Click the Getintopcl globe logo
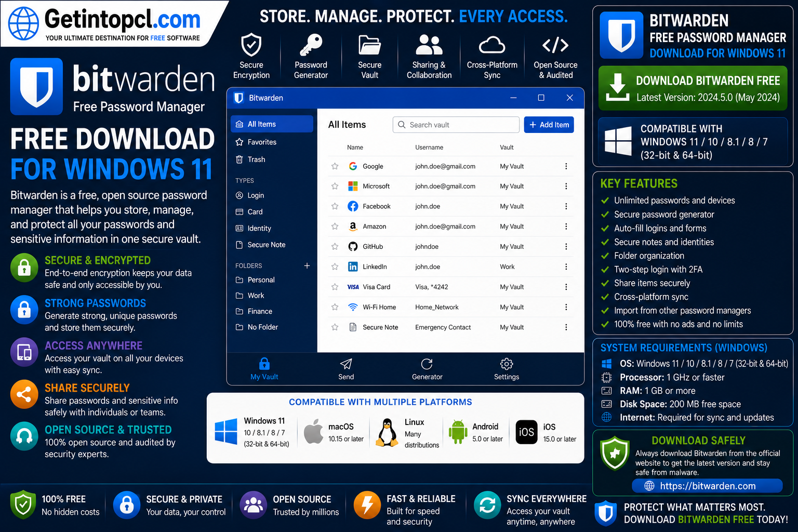Viewport: 798px width, 532px height. (x=23, y=23)
